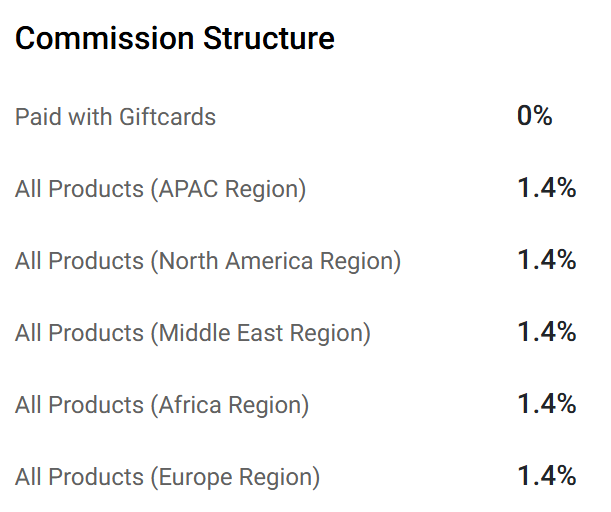Click the word Giftcards in first row
This screenshot has width=611, height=512.
click(167, 117)
